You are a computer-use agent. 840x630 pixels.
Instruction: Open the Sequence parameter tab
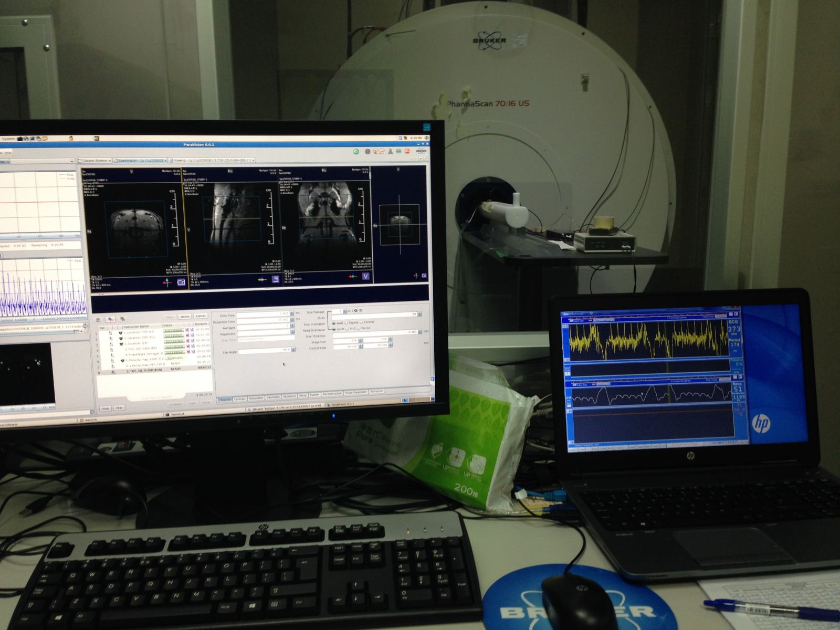point(289,396)
